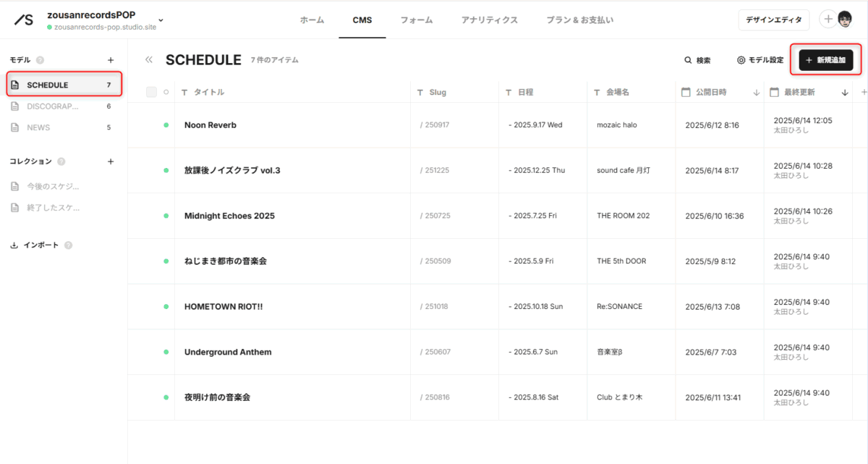Open the フォーム tab

(416, 20)
